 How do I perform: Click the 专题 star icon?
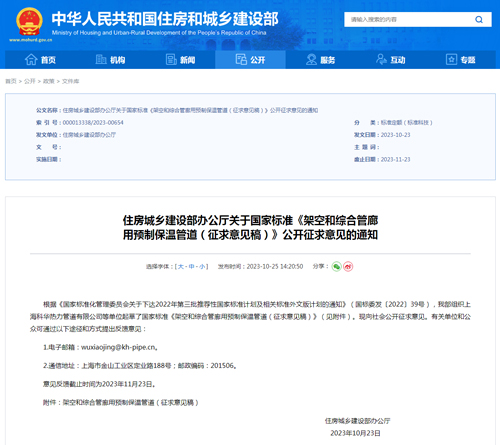pos(451,60)
